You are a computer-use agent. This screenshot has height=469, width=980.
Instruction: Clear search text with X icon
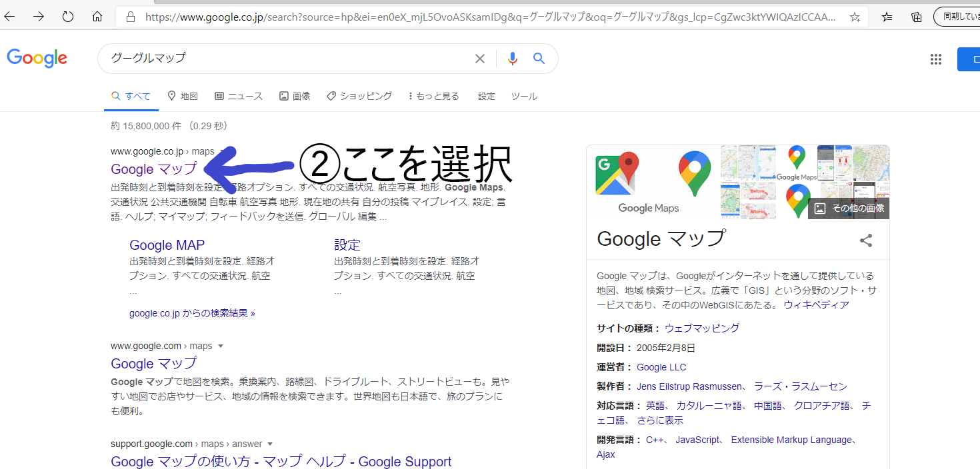[480, 59]
